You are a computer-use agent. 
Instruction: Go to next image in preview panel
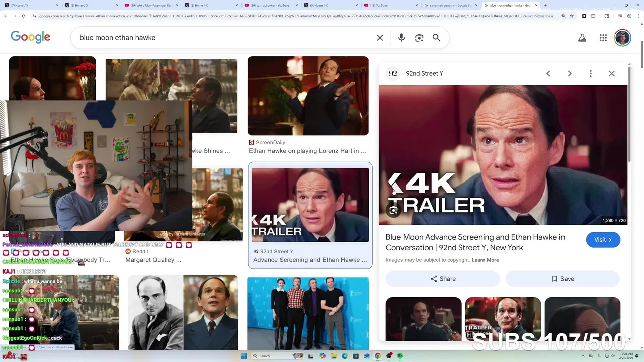click(570, 73)
